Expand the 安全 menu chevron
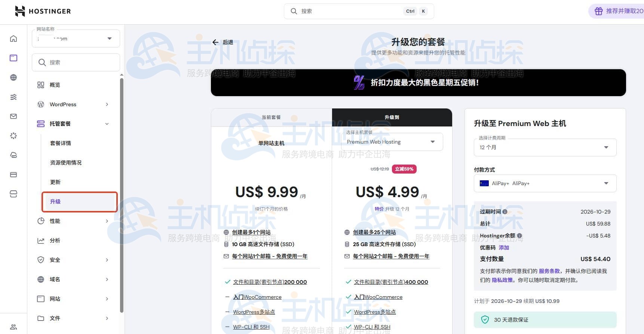 [x=107, y=260]
